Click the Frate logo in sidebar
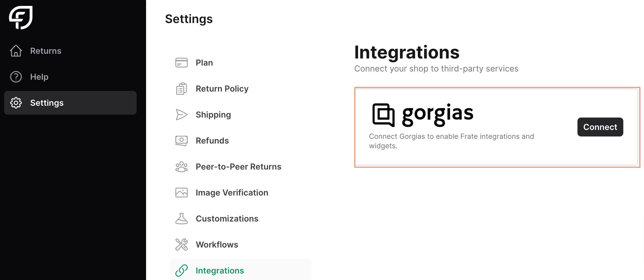The width and height of the screenshot is (644, 280). click(21, 17)
